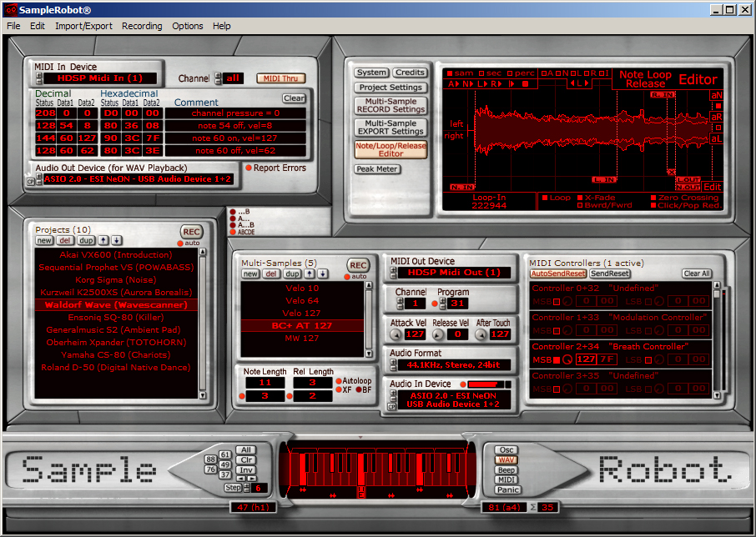The image size is (756, 537).
Task: Open the Audio Format selector
Action: point(453,364)
